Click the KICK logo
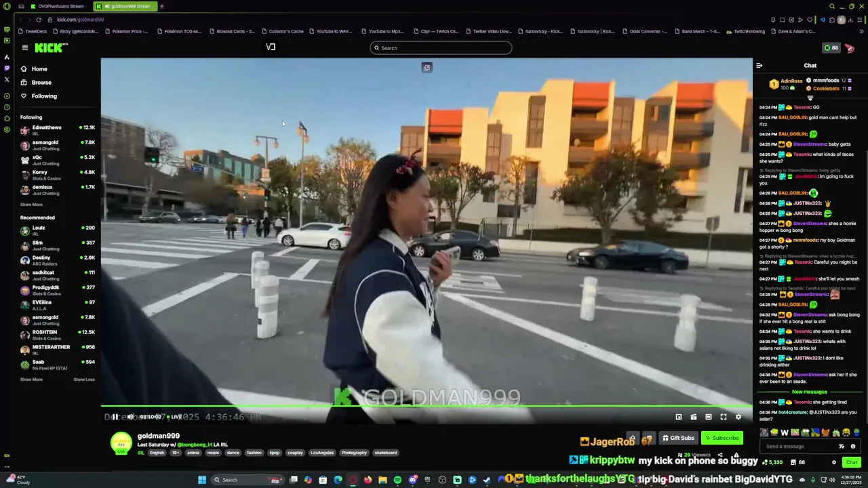 point(51,47)
